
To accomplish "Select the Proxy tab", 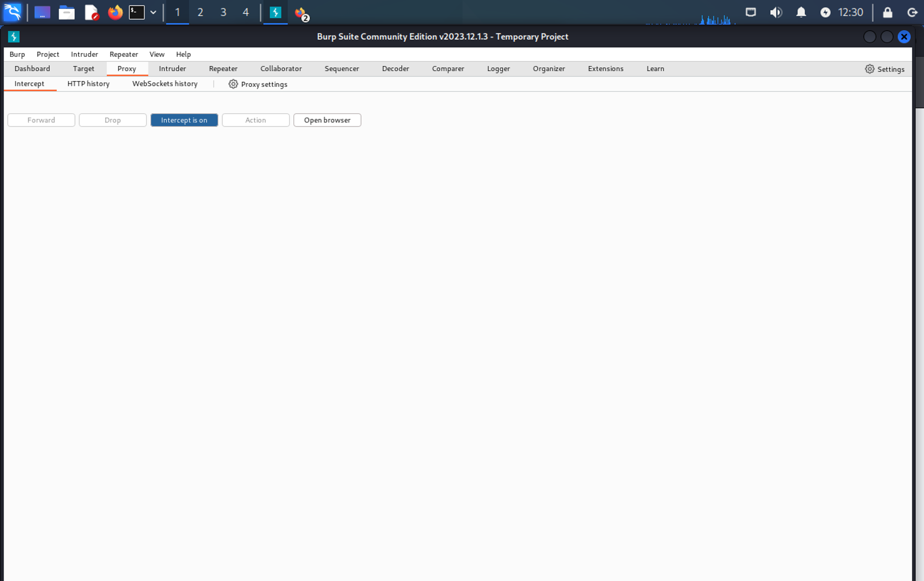I will point(127,68).
